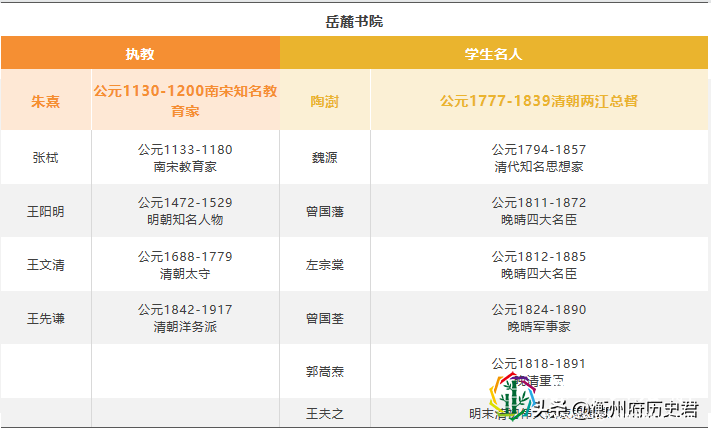Click the 公元1472-1529 date text

185,202
